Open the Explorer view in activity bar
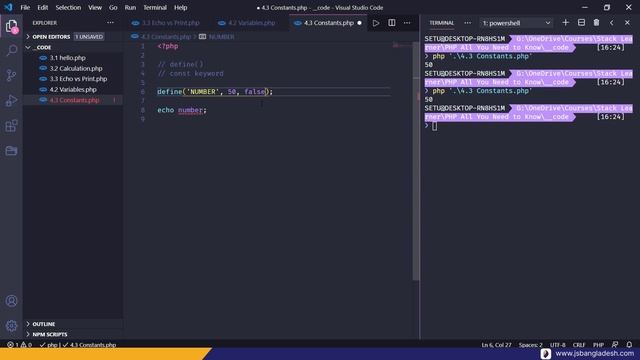This screenshot has height=360, width=640. pos(11,26)
